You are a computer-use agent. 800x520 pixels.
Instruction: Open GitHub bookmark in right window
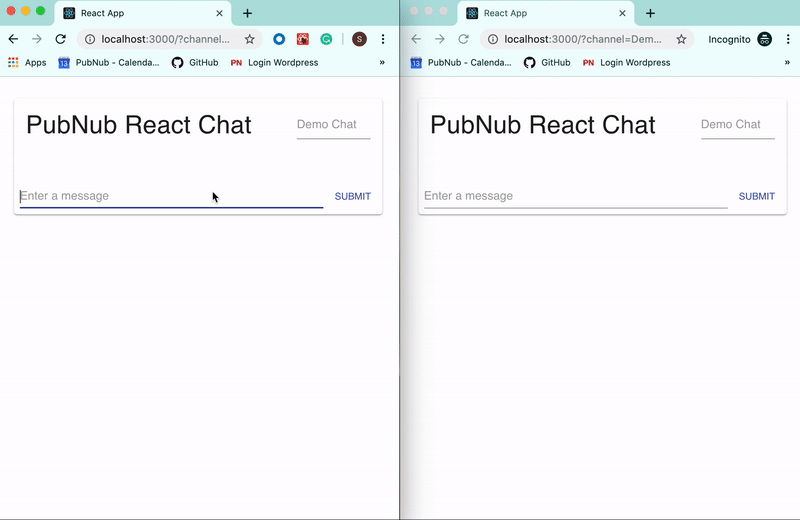click(547, 62)
